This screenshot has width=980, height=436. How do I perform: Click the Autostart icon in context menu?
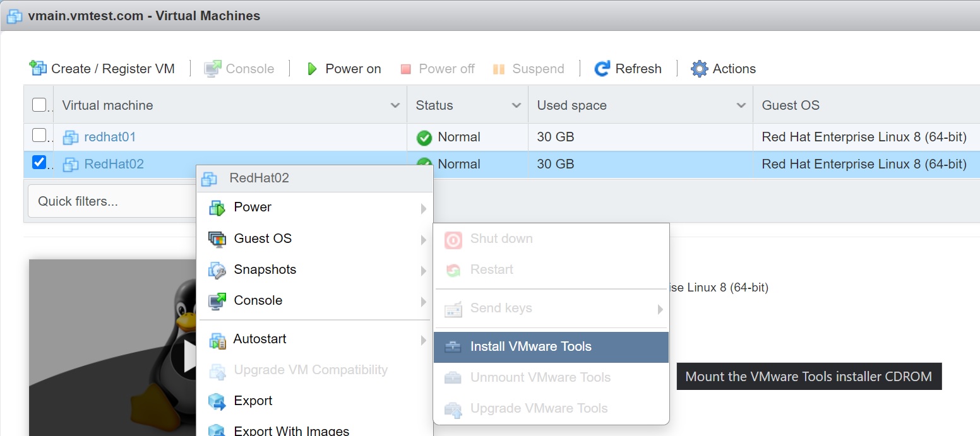[217, 339]
